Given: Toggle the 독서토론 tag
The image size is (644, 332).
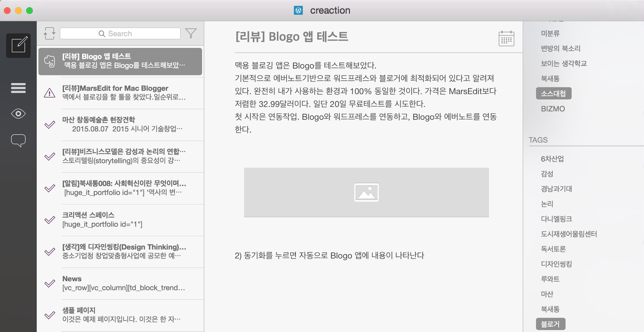Looking at the screenshot, I should (x=553, y=249).
